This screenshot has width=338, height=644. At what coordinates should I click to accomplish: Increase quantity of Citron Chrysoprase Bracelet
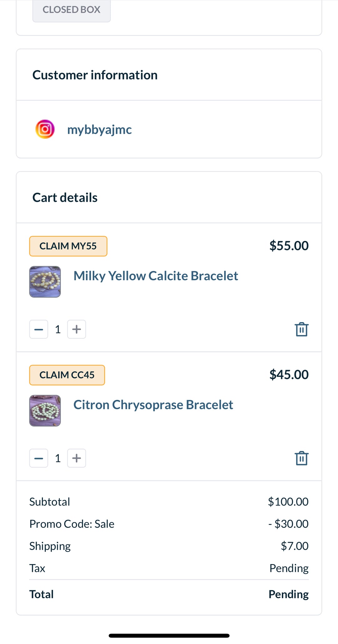pyautogui.click(x=77, y=458)
